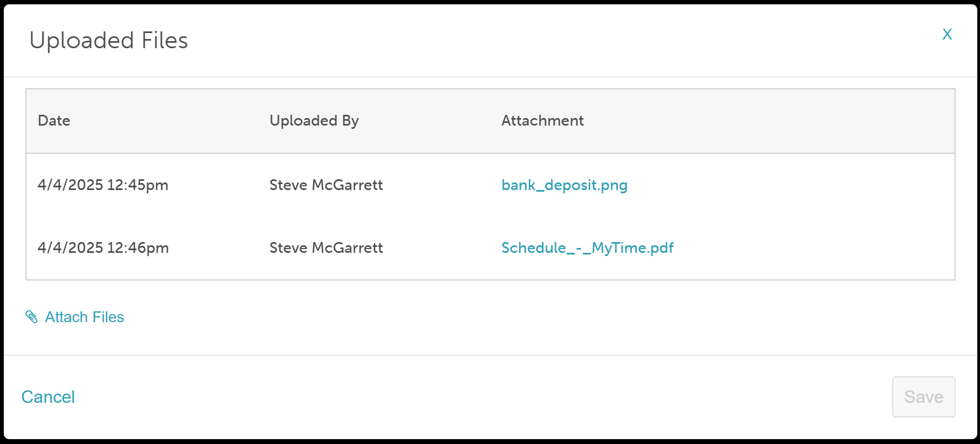The width and height of the screenshot is (980, 444).
Task: Click Steve McGarrett in the Schedule_-_MyTime.pdf row
Action: pos(326,248)
